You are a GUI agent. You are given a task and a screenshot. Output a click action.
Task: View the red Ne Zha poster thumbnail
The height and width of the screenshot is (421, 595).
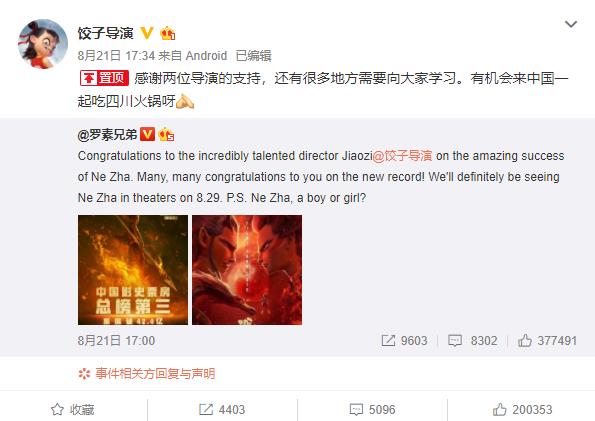pyautogui.click(x=247, y=270)
